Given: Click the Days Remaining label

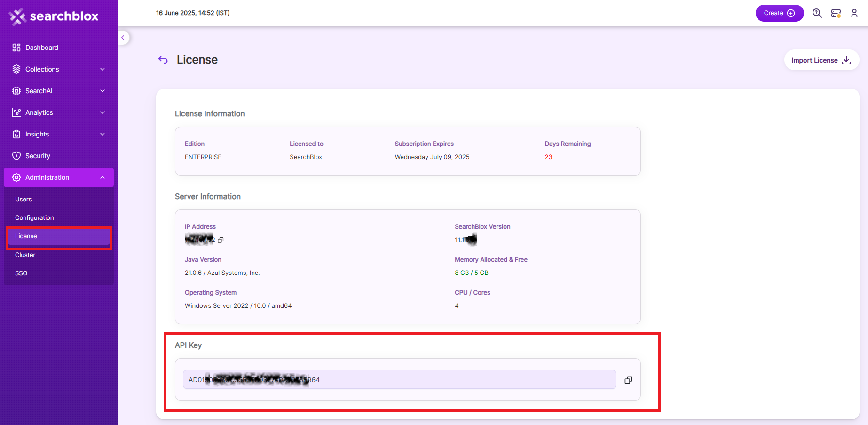Looking at the screenshot, I should (568, 144).
